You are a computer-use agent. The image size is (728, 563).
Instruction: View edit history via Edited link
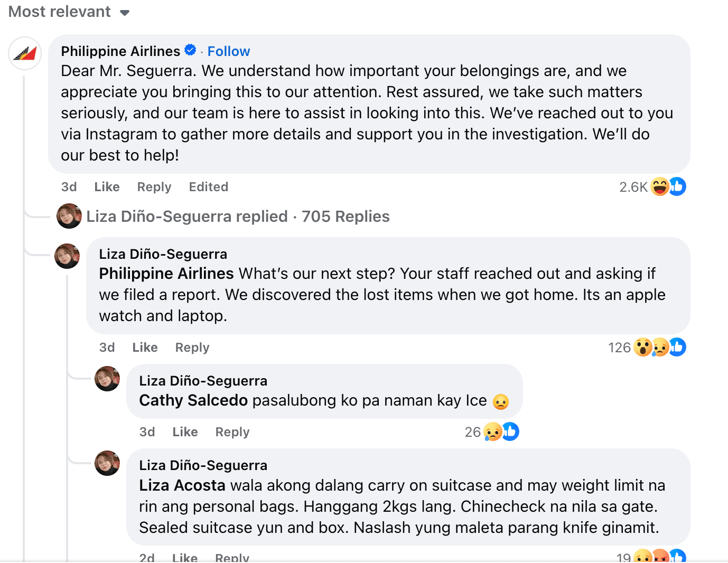(x=208, y=187)
